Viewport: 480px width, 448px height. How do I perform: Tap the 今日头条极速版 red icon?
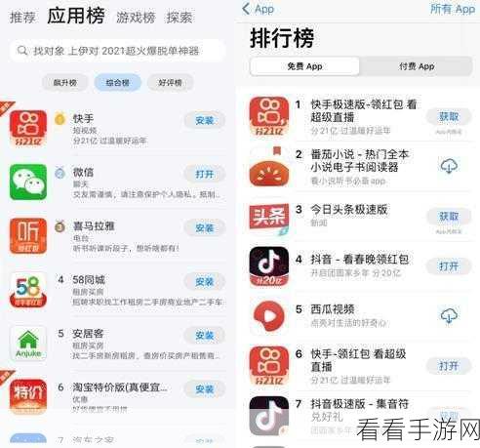pyautogui.click(x=269, y=217)
